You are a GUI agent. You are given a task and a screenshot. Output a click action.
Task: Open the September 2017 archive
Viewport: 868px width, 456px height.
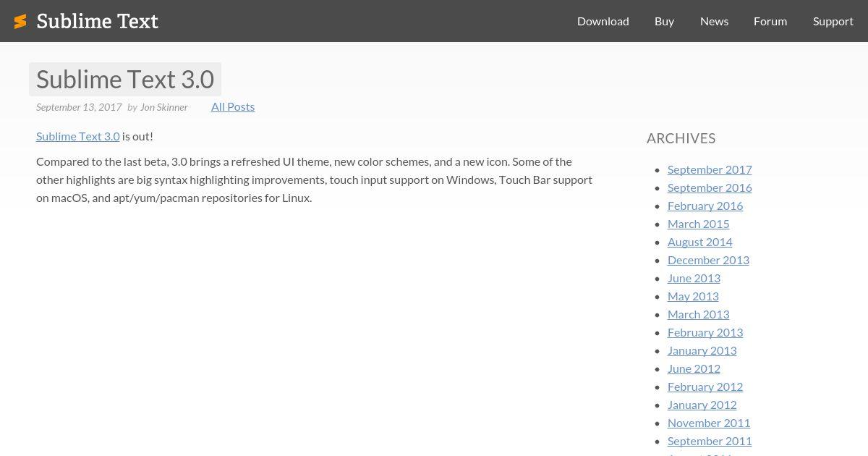tap(710, 169)
